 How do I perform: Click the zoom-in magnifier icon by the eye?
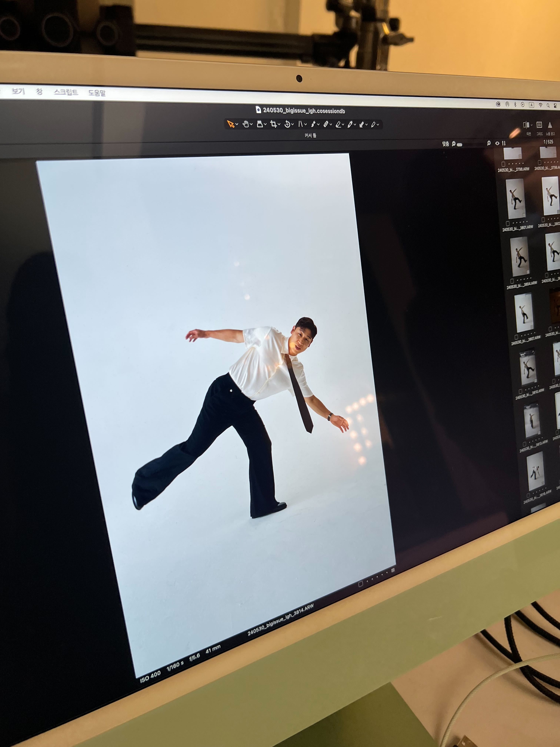click(x=489, y=143)
